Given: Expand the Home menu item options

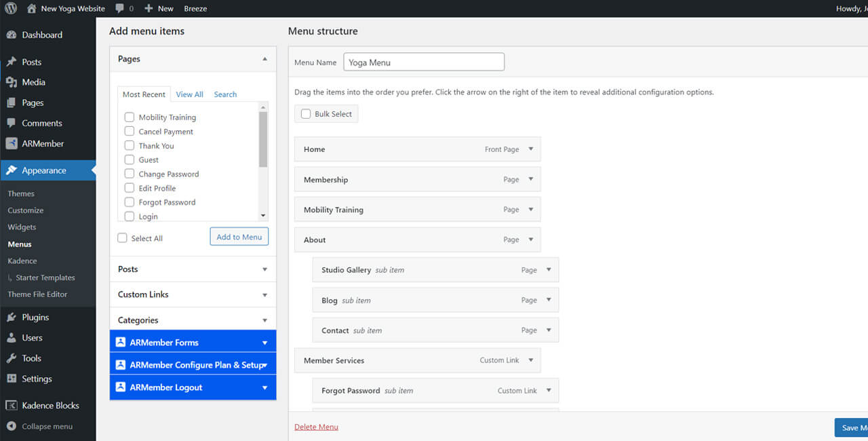Looking at the screenshot, I should click(530, 149).
